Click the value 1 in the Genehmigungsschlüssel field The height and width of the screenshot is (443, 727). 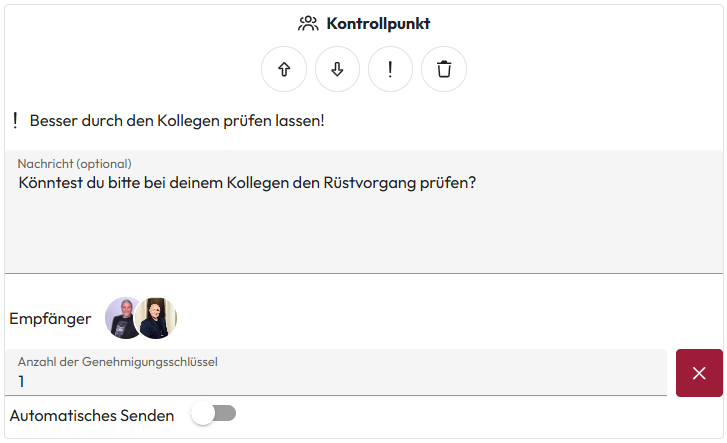click(x=22, y=381)
